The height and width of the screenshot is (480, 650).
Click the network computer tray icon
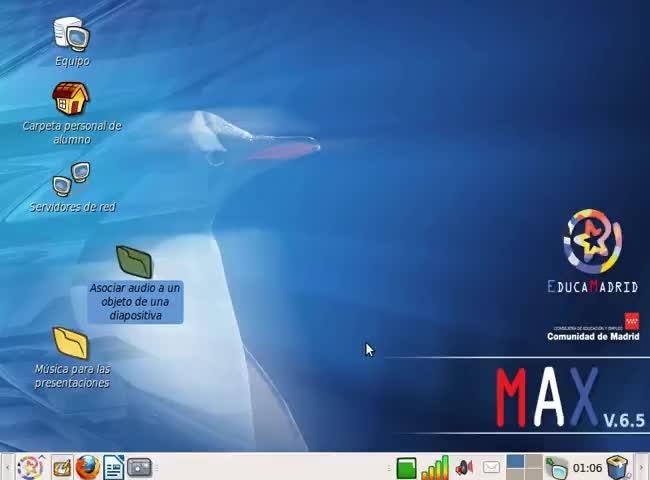(556, 468)
